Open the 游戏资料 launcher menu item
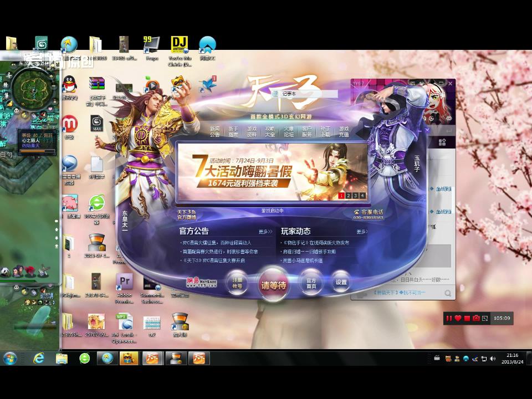The image size is (532, 399). click(252, 132)
